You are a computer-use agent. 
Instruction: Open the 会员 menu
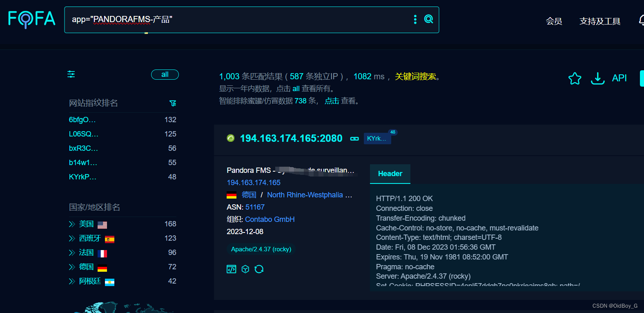pyautogui.click(x=554, y=21)
